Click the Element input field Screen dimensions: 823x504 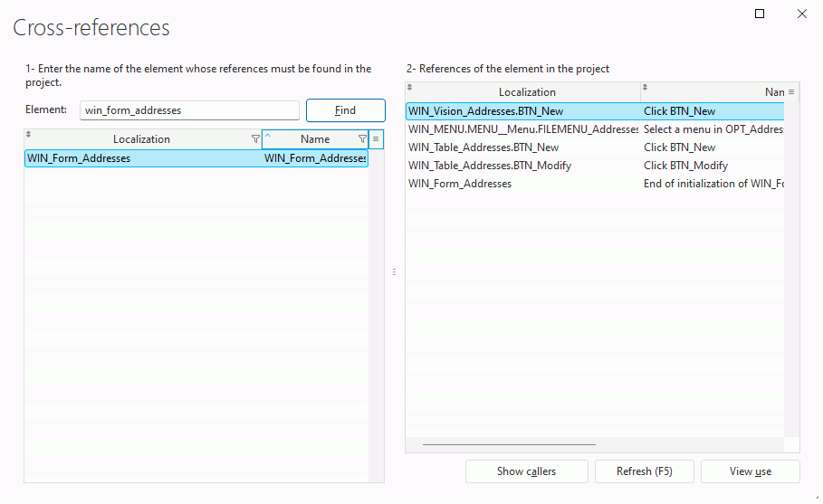pos(189,110)
